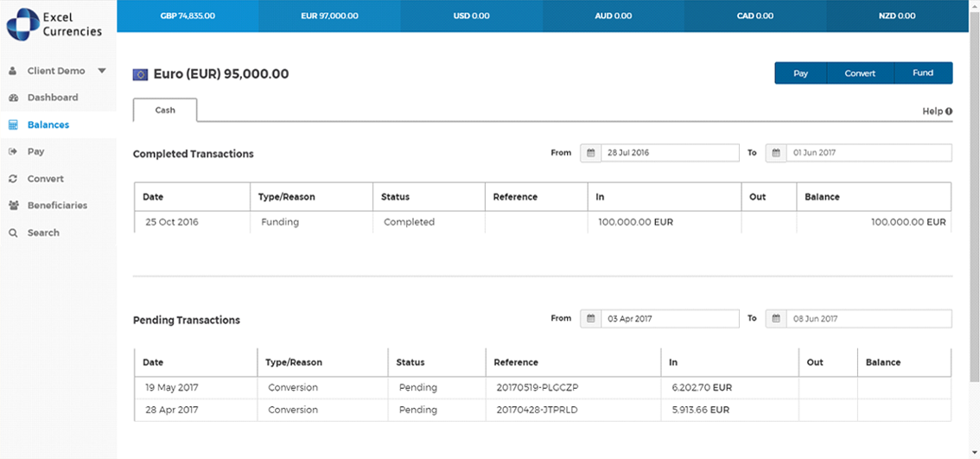The height and width of the screenshot is (459, 980).
Task: Open Balances in the sidebar menu
Action: coord(48,124)
